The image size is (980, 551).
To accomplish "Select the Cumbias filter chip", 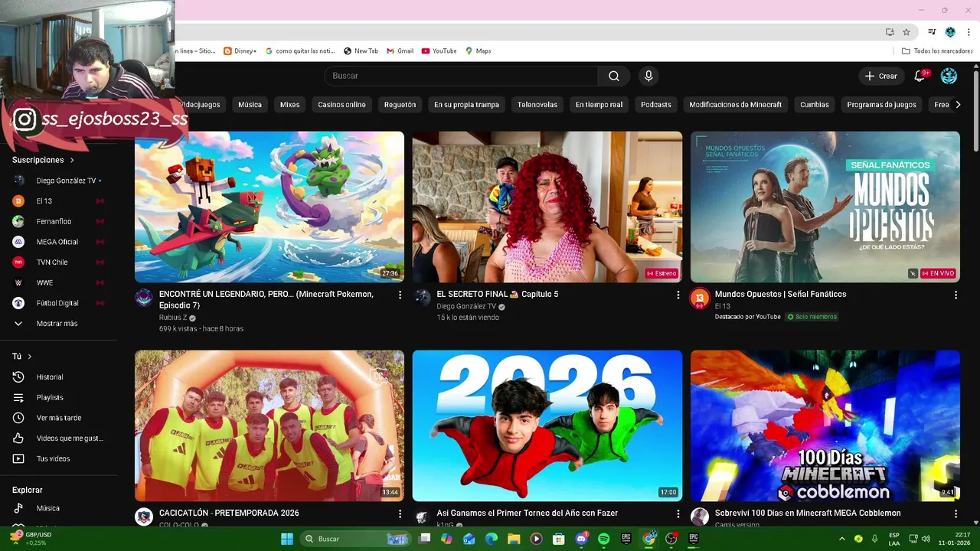I will pos(814,105).
